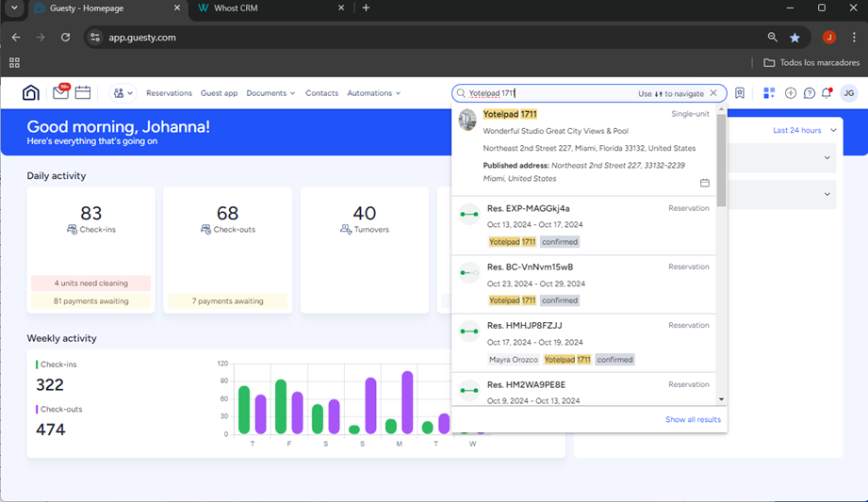This screenshot has width=868, height=502.
Task: Open the Chrome three-dot menu
Action: tap(854, 37)
